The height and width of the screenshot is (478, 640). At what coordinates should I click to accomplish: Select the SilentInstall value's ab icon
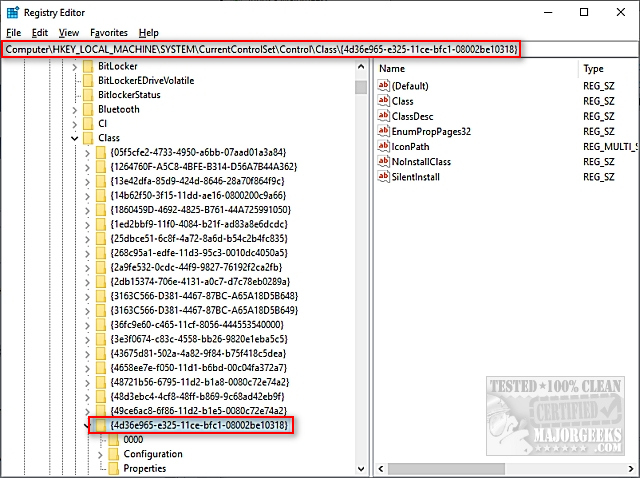tap(383, 176)
